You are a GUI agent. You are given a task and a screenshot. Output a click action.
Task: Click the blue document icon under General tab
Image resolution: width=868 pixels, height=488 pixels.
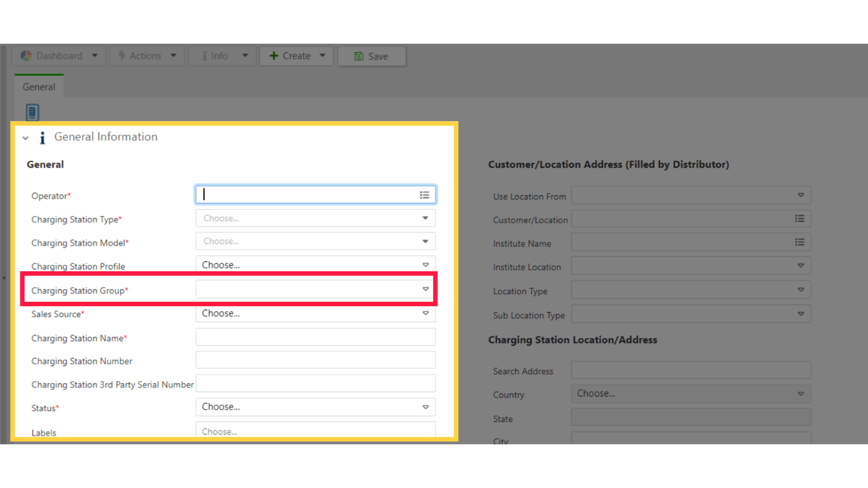tap(33, 112)
